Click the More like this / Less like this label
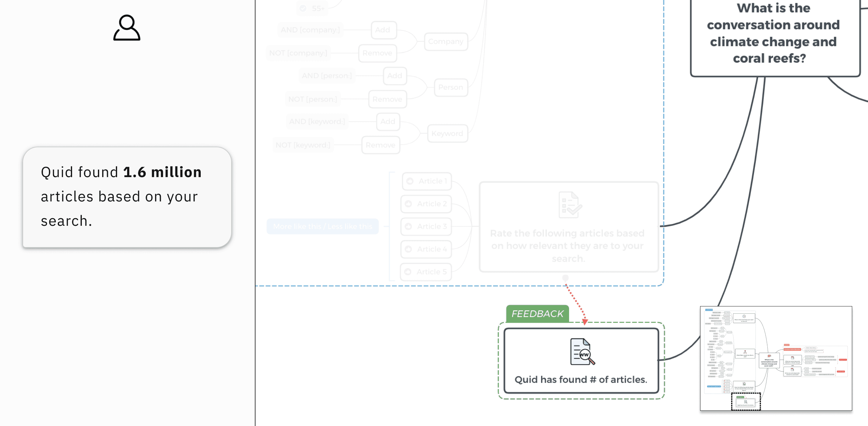The image size is (868, 426). tap(323, 226)
